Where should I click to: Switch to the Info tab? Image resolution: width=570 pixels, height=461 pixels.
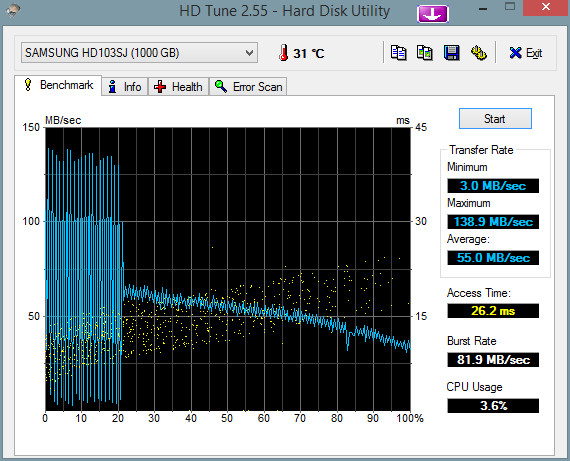[125, 87]
